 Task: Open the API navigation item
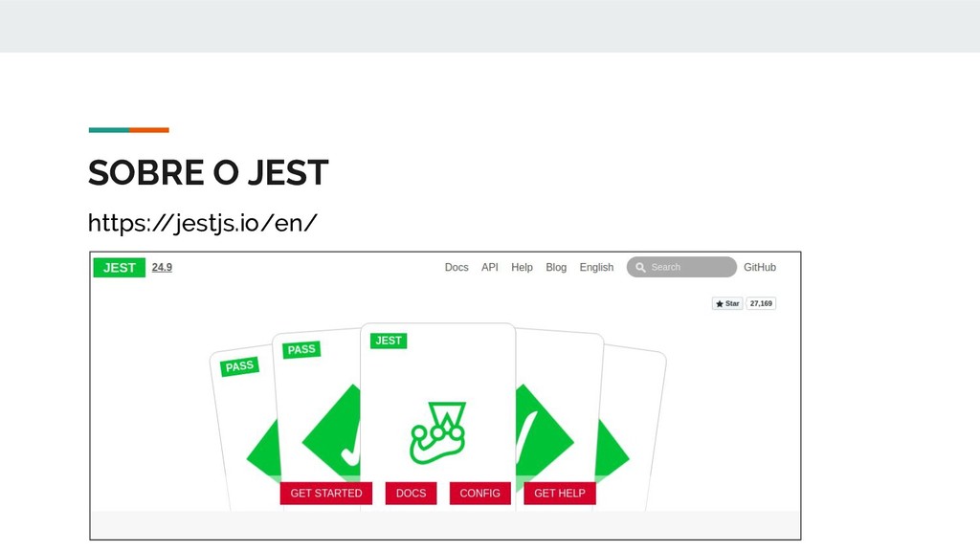coord(490,268)
